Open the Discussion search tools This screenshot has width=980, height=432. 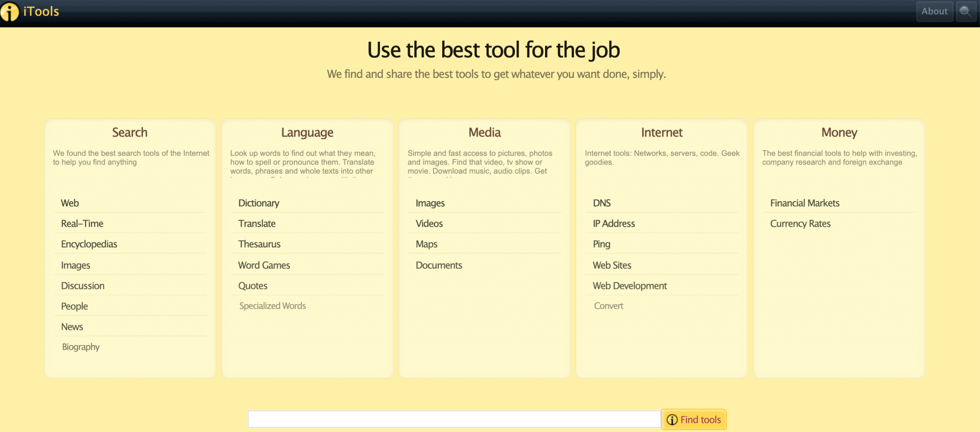[83, 286]
